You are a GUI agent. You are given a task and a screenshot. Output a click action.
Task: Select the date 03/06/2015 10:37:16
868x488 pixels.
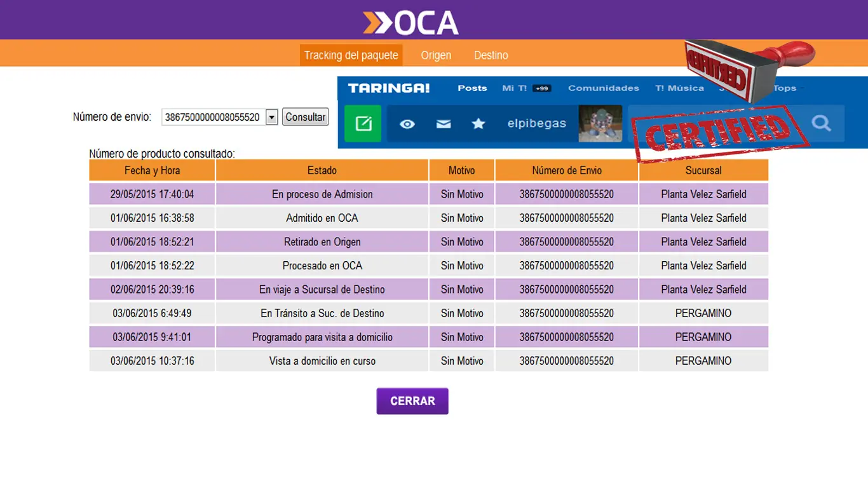click(x=152, y=361)
